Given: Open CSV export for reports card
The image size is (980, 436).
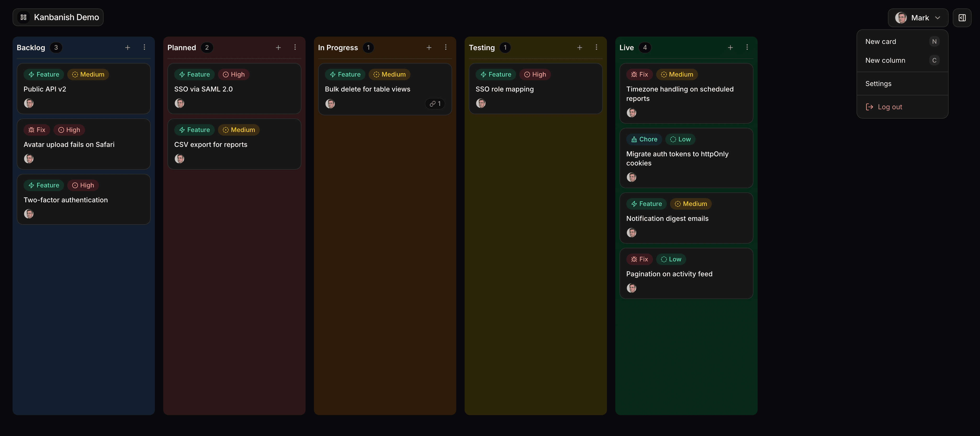Looking at the screenshot, I should pos(234,144).
